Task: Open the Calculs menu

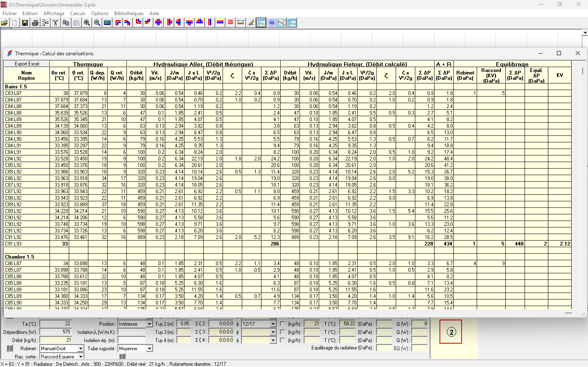Action: pyautogui.click(x=78, y=14)
